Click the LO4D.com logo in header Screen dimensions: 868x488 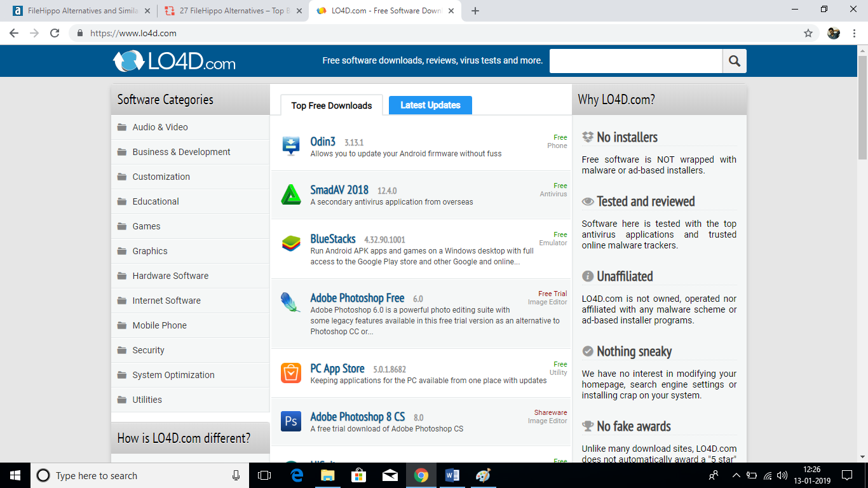pyautogui.click(x=174, y=62)
